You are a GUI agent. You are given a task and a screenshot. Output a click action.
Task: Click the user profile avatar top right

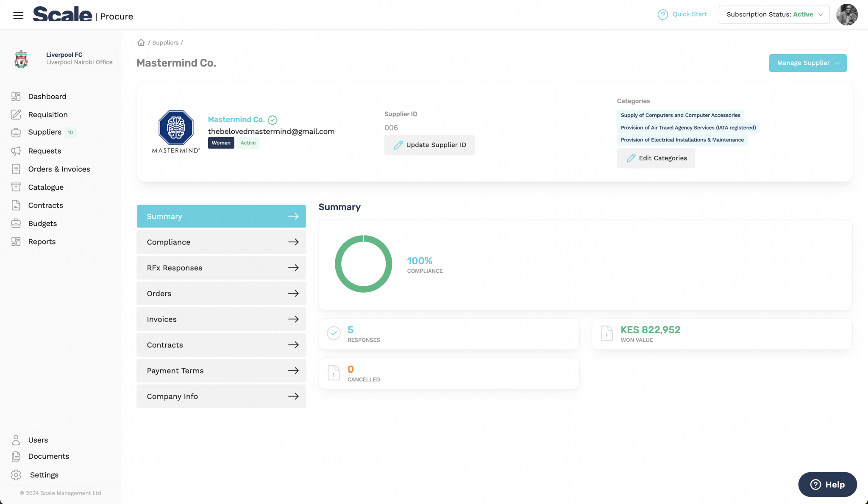pyautogui.click(x=847, y=14)
